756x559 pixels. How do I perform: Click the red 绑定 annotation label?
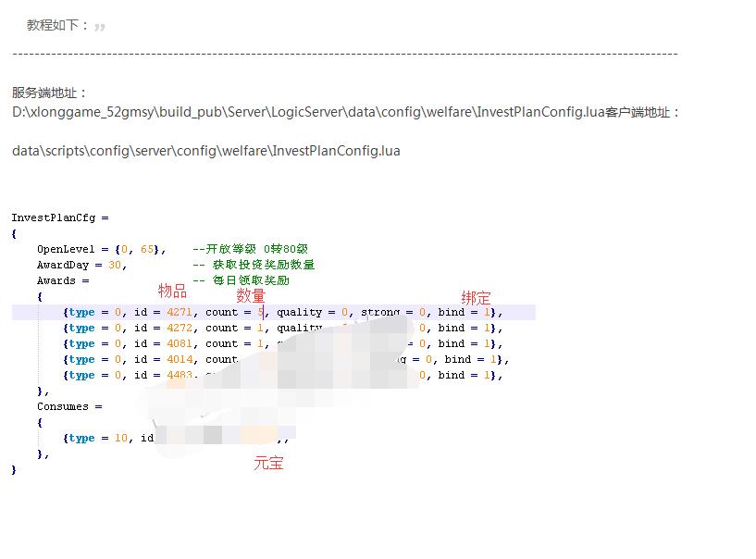coord(477,298)
